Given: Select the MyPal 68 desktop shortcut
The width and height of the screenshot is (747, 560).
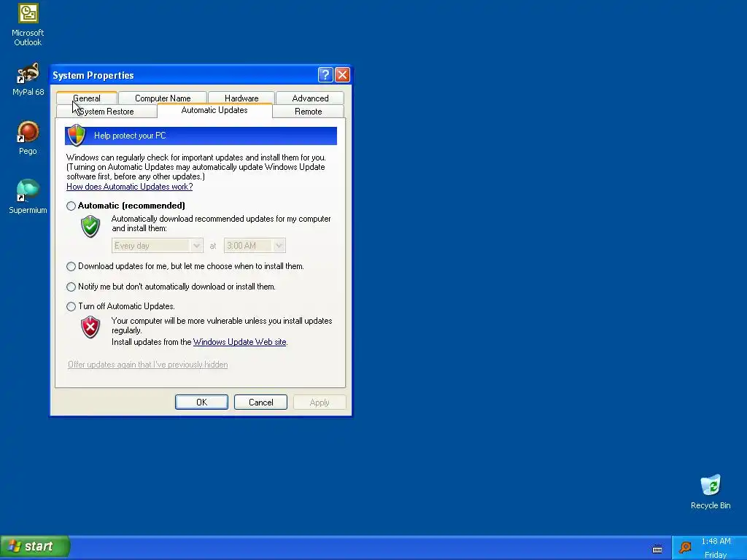Looking at the screenshot, I should click(28, 79).
